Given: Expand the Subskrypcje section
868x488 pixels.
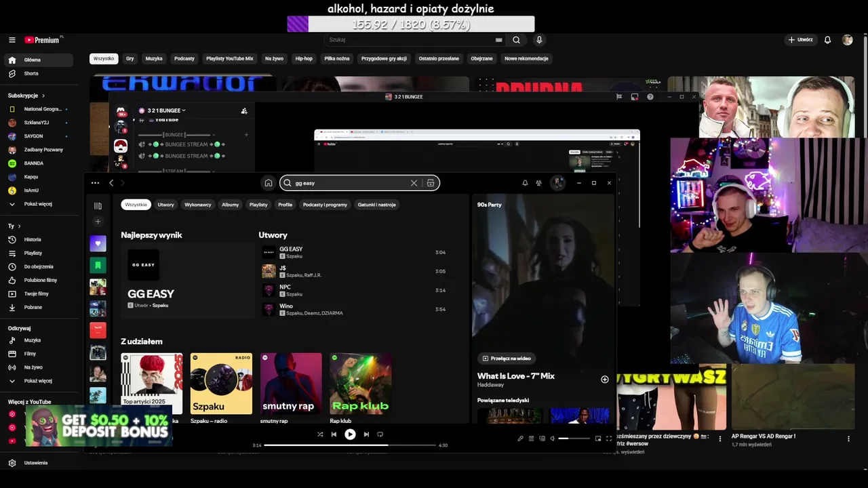Looking at the screenshot, I should [26, 96].
